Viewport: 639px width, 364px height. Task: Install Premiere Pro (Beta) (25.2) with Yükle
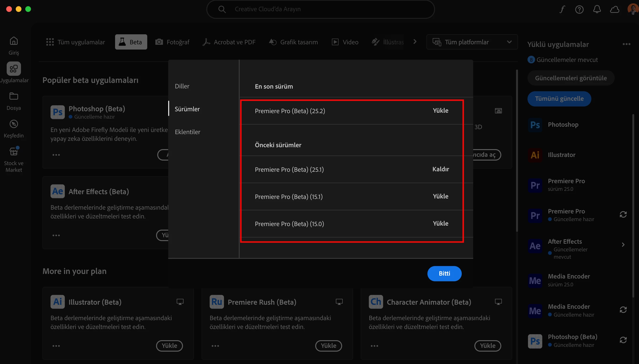click(x=441, y=111)
